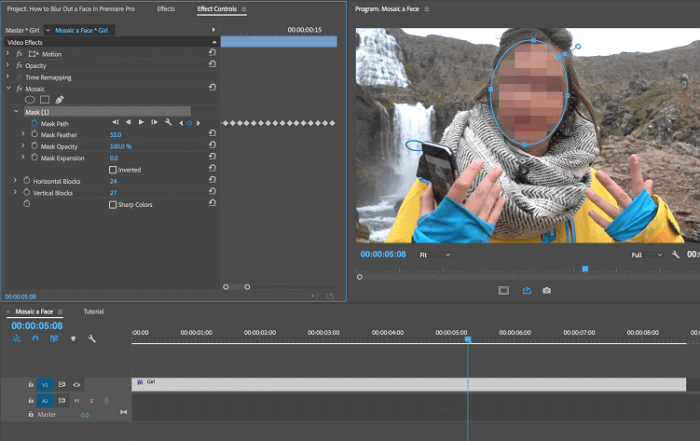The width and height of the screenshot is (700, 441).
Task: Create an ellipse mask under Mosaic
Action: point(29,100)
